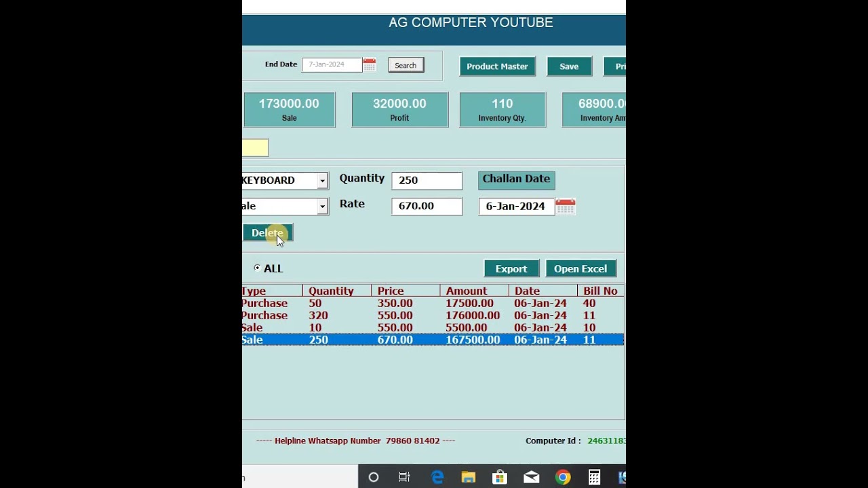Image resolution: width=868 pixels, height=488 pixels.
Task: Open Calculator from taskbar
Action: pyautogui.click(x=594, y=477)
